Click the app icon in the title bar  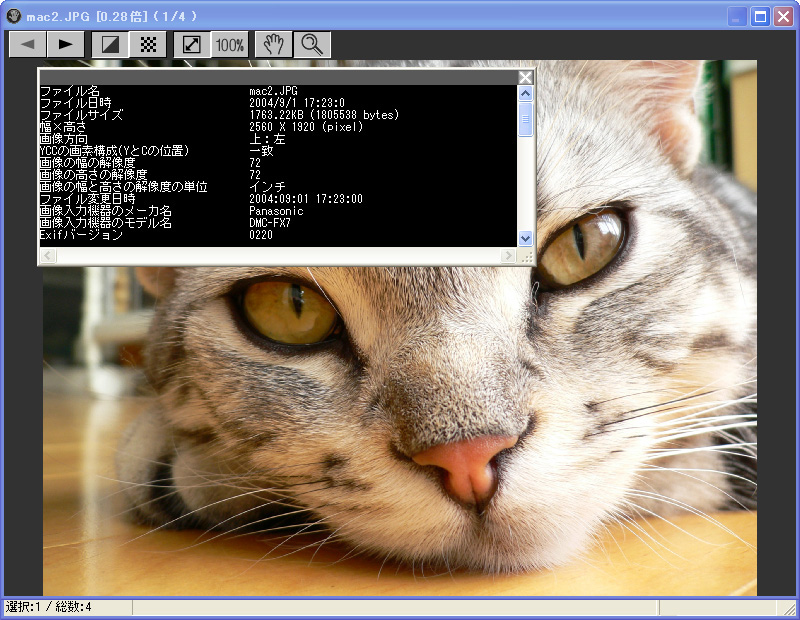tap(13, 16)
